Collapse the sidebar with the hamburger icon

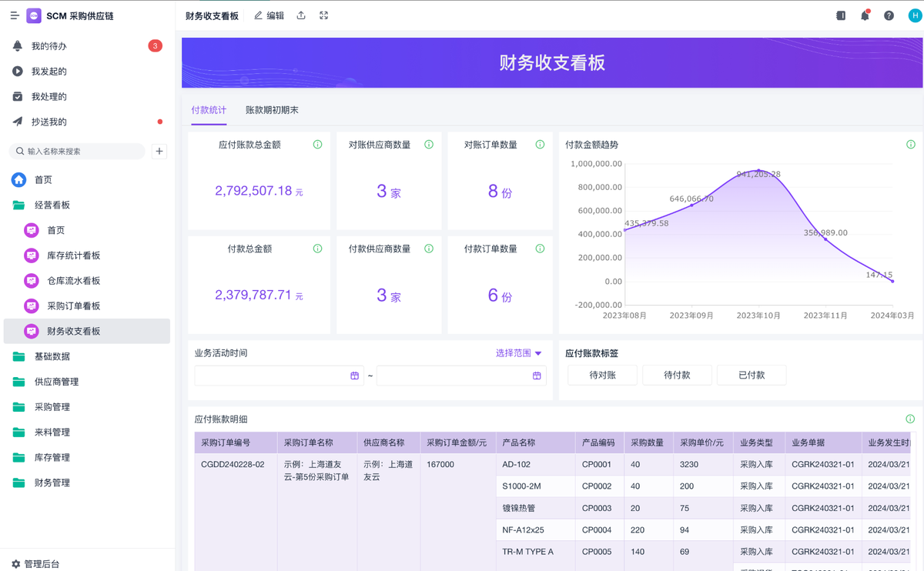click(x=14, y=15)
